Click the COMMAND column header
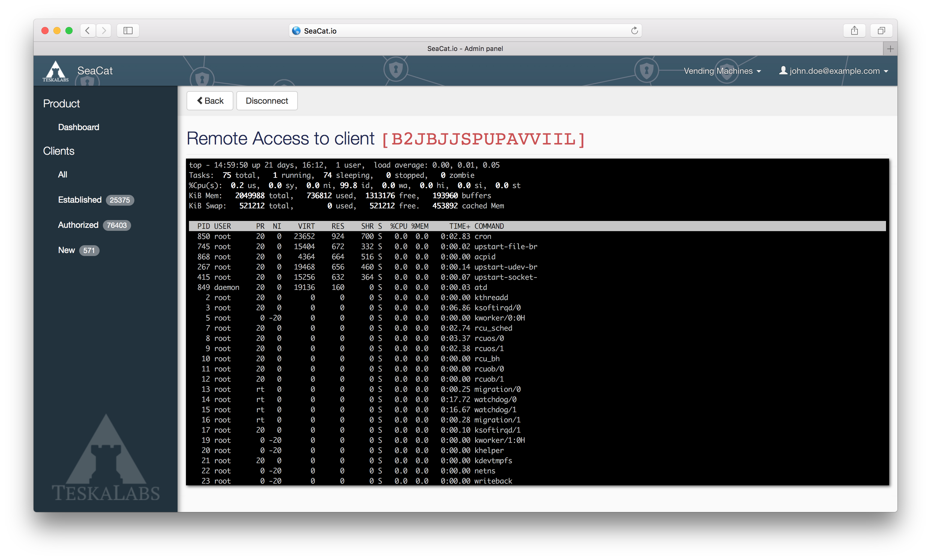Viewport: 931px width, 560px height. [x=489, y=226]
